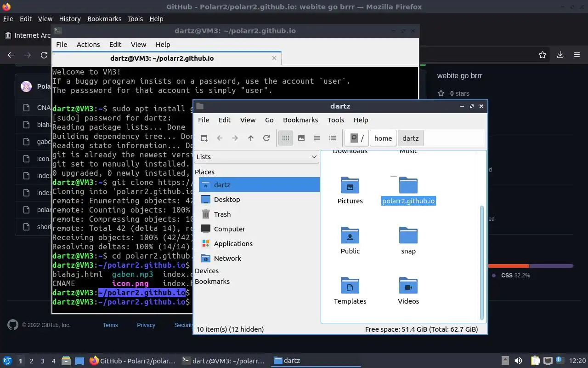Viewport: 588px width, 368px height.
Task: Switch file manager to icon view
Action: 286,138
